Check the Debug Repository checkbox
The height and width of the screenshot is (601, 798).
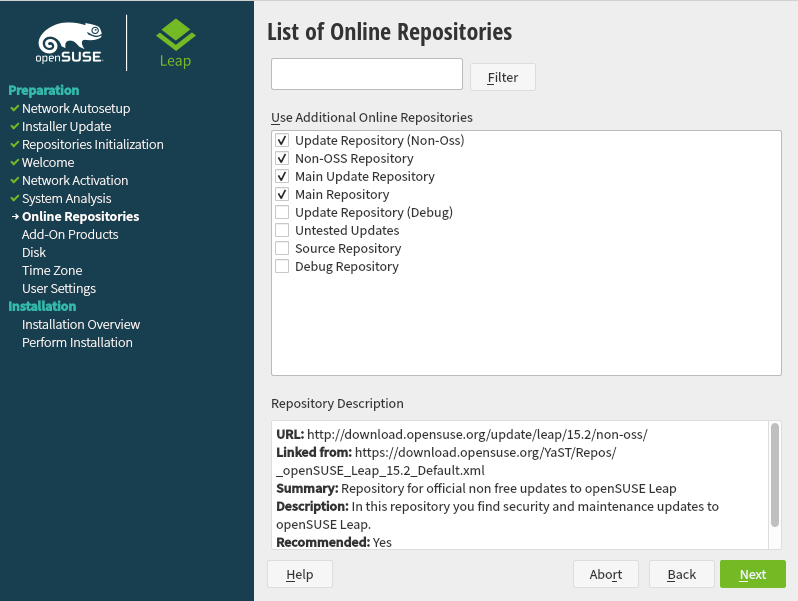pos(282,267)
